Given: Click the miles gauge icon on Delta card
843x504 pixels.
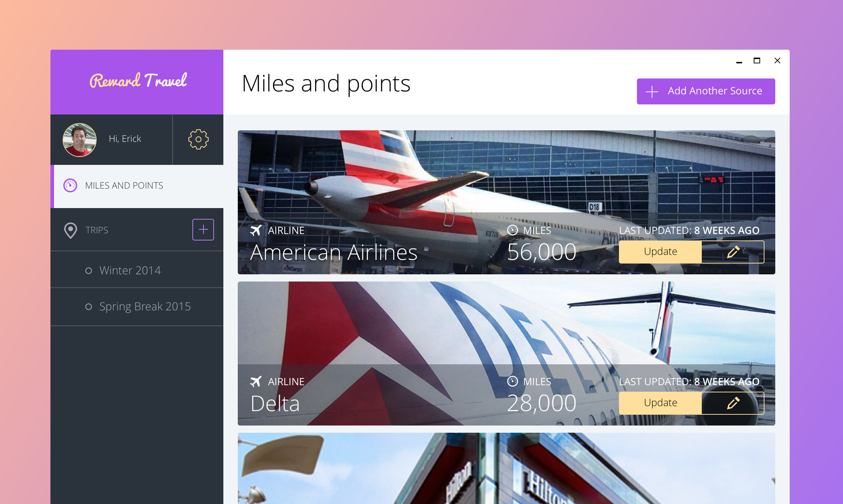Looking at the screenshot, I should coord(512,381).
